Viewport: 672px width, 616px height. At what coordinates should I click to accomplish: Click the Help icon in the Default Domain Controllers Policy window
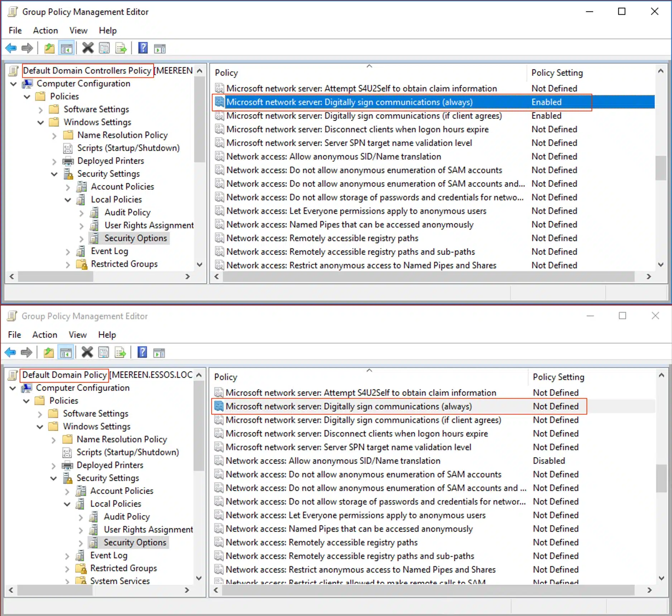[x=143, y=48]
